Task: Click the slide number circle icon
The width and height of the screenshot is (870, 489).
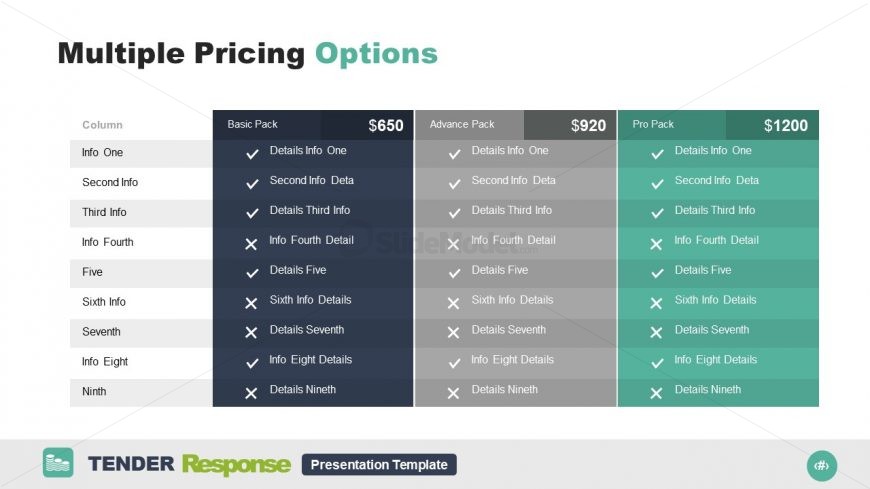Action: pyautogui.click(x=822, y=466)
